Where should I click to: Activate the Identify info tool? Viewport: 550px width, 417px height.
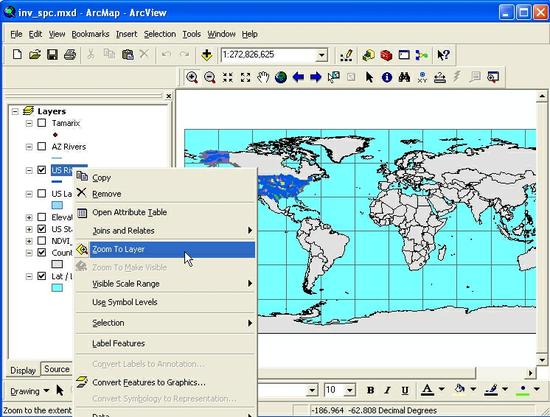[387, 77]
